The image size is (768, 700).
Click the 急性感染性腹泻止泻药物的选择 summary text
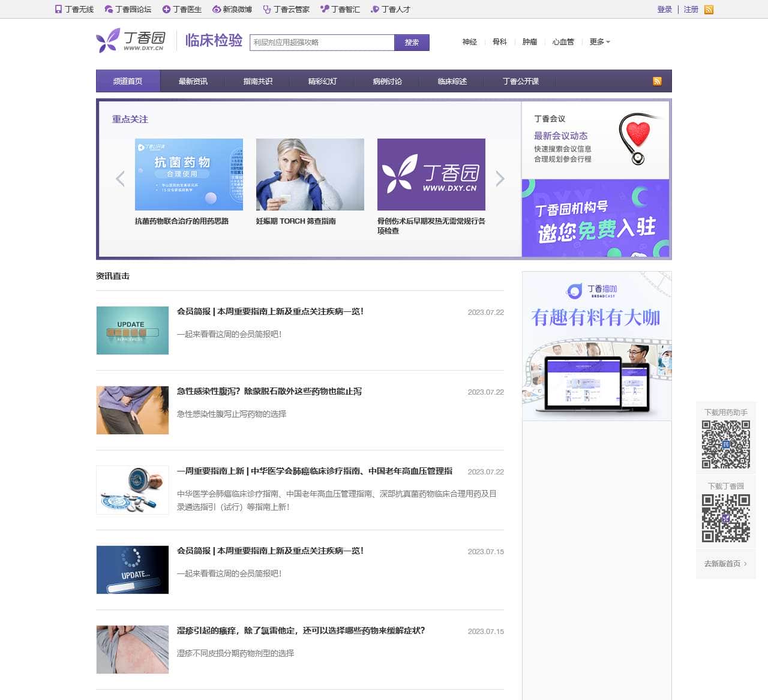tap(232, 414)
